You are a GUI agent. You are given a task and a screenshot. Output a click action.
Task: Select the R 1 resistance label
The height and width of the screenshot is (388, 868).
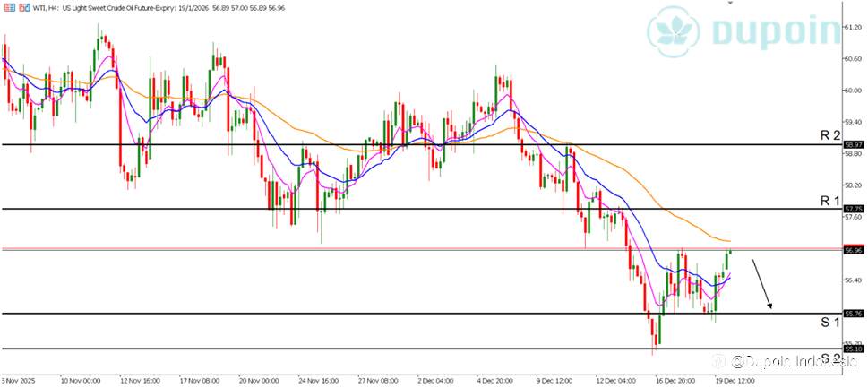click(830, 201)
